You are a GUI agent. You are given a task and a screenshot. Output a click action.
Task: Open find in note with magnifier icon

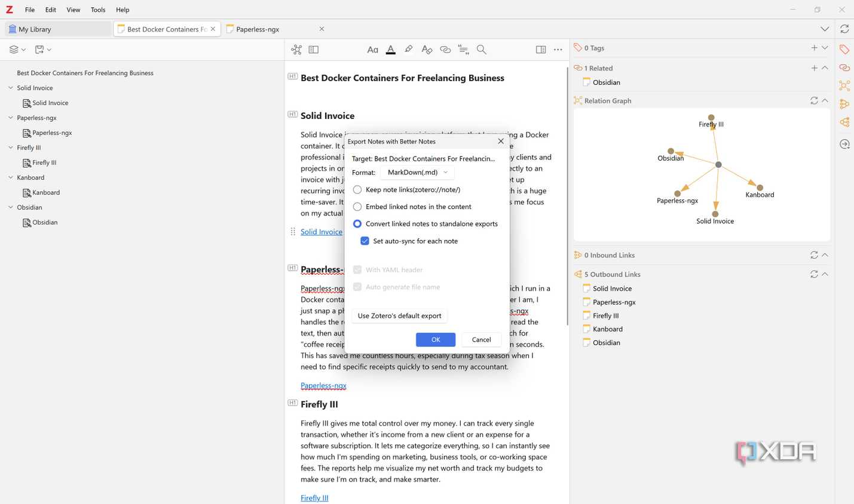[x=482, y=50]
